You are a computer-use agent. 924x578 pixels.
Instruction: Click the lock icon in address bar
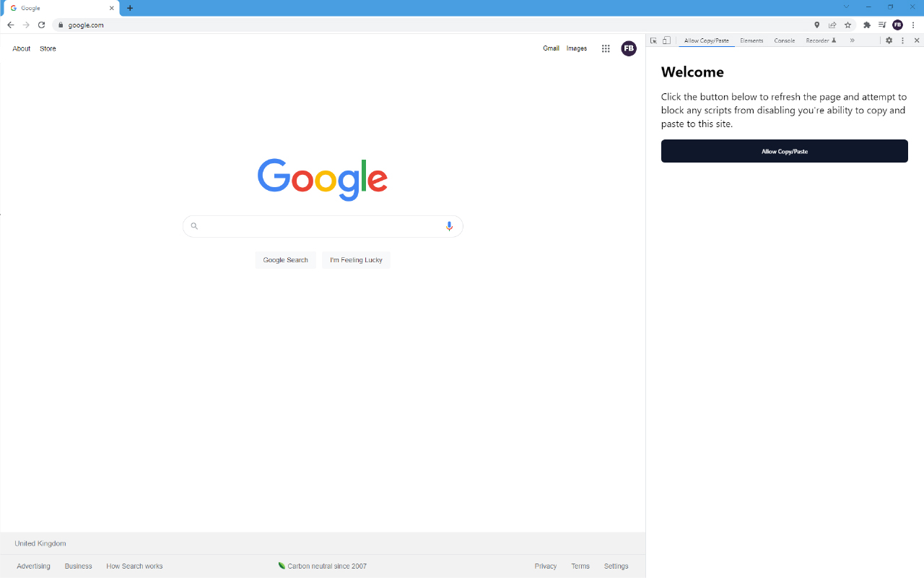(x=61, y=25)
